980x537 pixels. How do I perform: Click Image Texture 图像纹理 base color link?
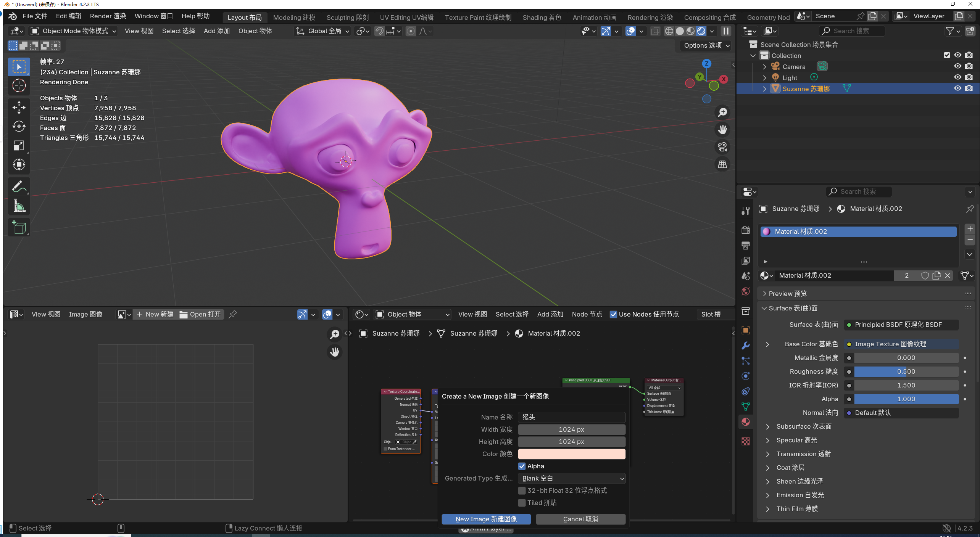901,344
